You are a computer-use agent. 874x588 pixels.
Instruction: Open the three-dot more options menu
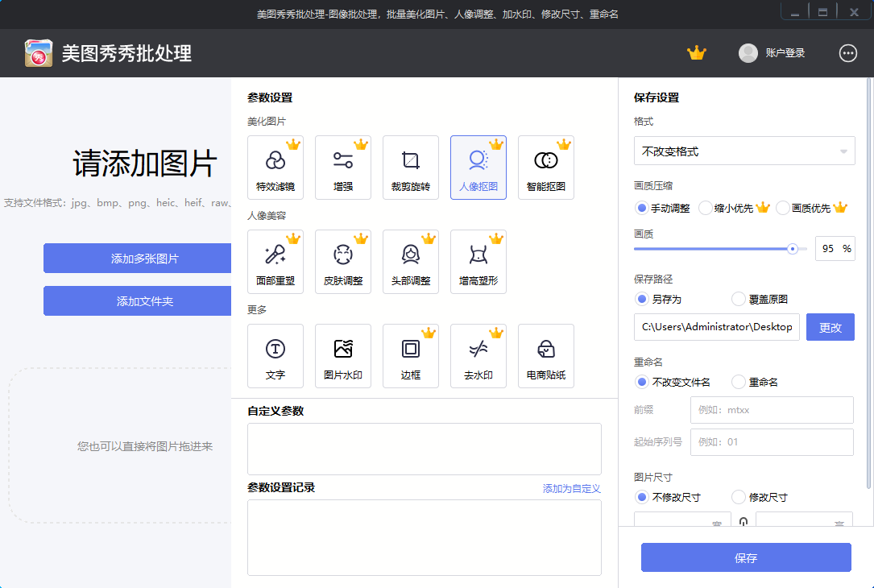coord(848,53)
